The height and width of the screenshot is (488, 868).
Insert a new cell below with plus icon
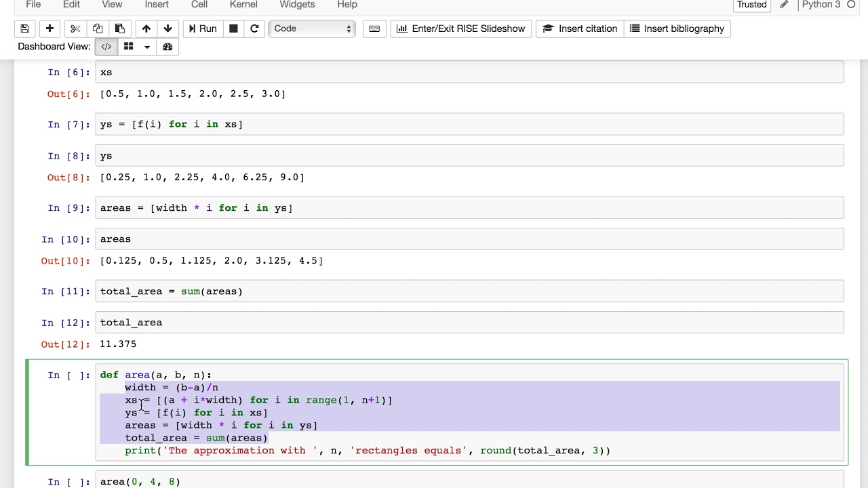50,28
